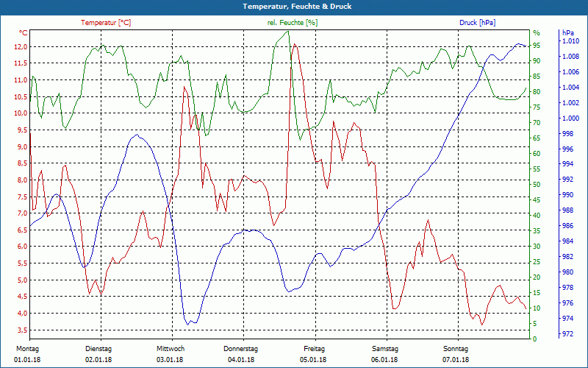Screen dimensions: 588x368
Task: Click the '°C' unit label on temperature axis
Action: pyautogui.click(x=24, y=33)
